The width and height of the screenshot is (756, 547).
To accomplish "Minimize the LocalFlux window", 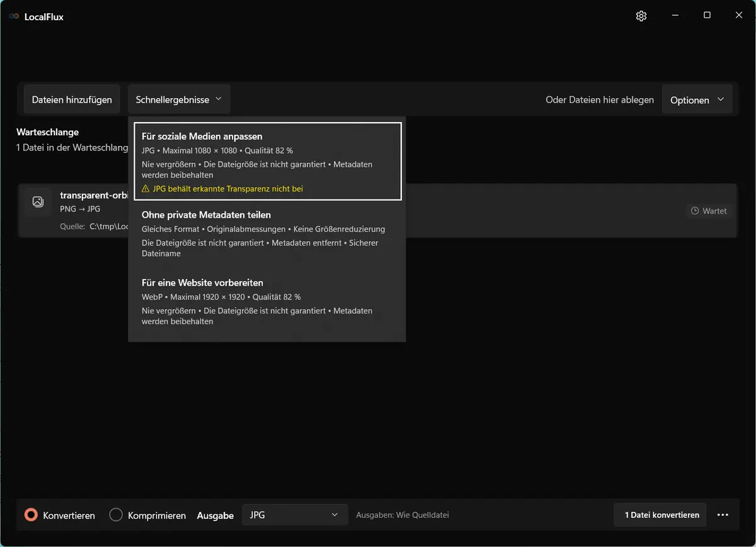I will pos(674,16).
